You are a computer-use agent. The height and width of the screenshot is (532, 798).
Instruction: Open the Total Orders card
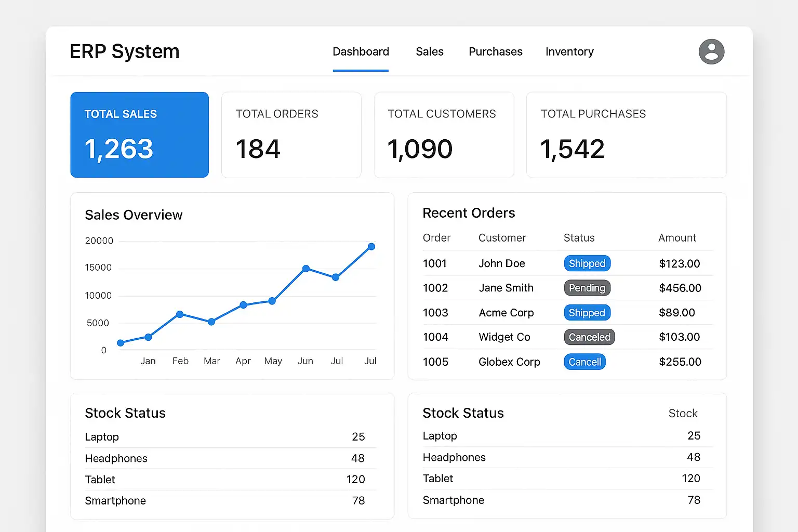click(x=291, y=135)
